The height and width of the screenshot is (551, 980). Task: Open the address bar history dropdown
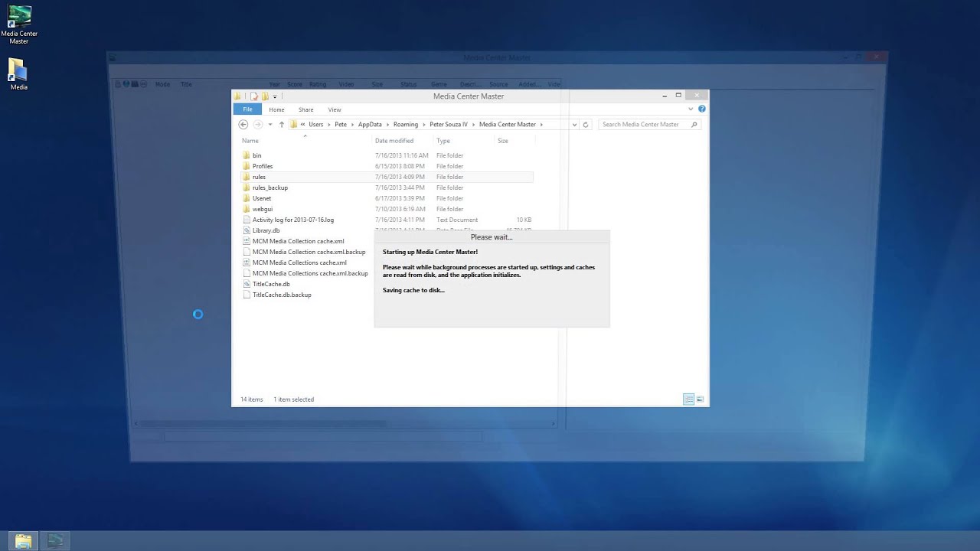pos(574,124)
